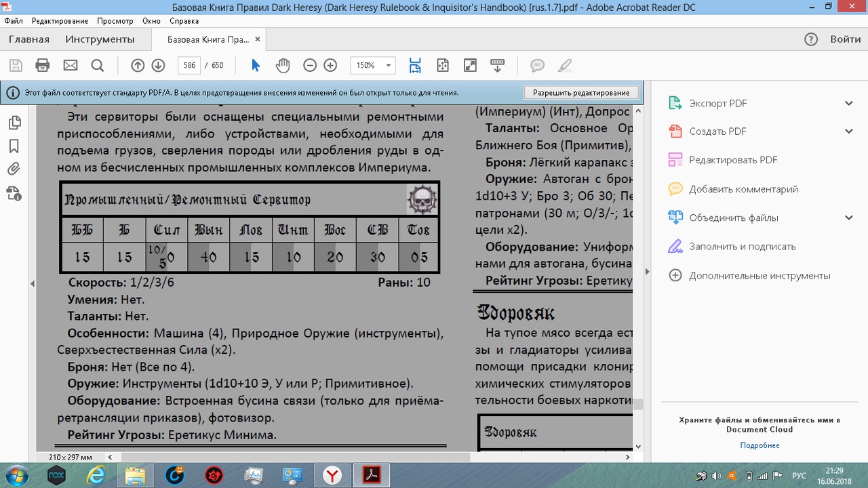Open the Просмотр menu
Viewport: 868px width, 488px height.
coord(115,21)
